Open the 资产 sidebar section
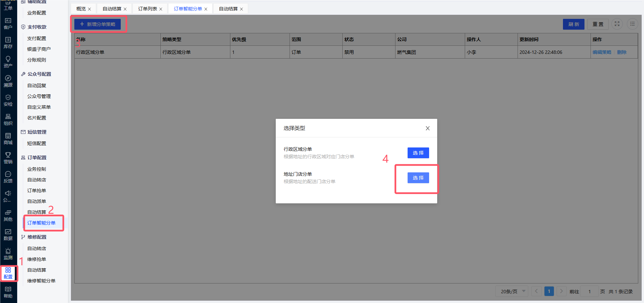Viewport: 644px width, 303px height. click(x=8, y=62)
